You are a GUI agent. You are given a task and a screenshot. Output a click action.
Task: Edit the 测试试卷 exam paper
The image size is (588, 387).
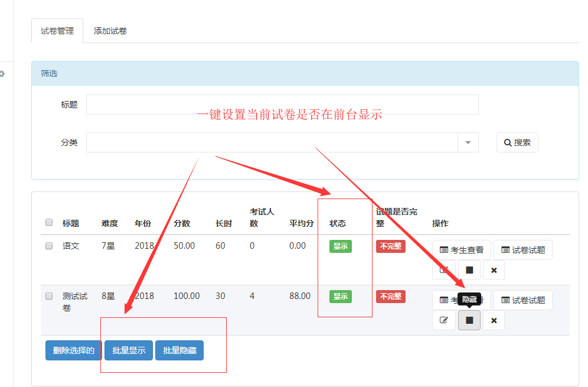coord(444,320)
